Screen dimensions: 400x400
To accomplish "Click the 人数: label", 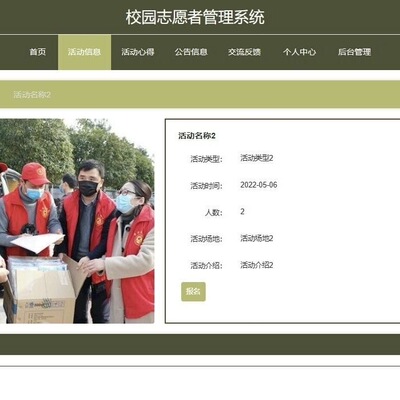I will pos(214,212).
